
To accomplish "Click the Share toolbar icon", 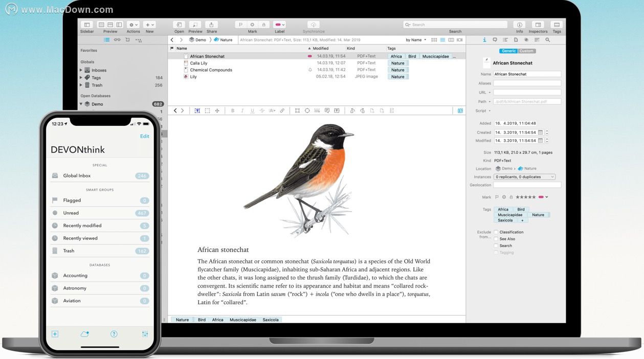I will [211, 25].
